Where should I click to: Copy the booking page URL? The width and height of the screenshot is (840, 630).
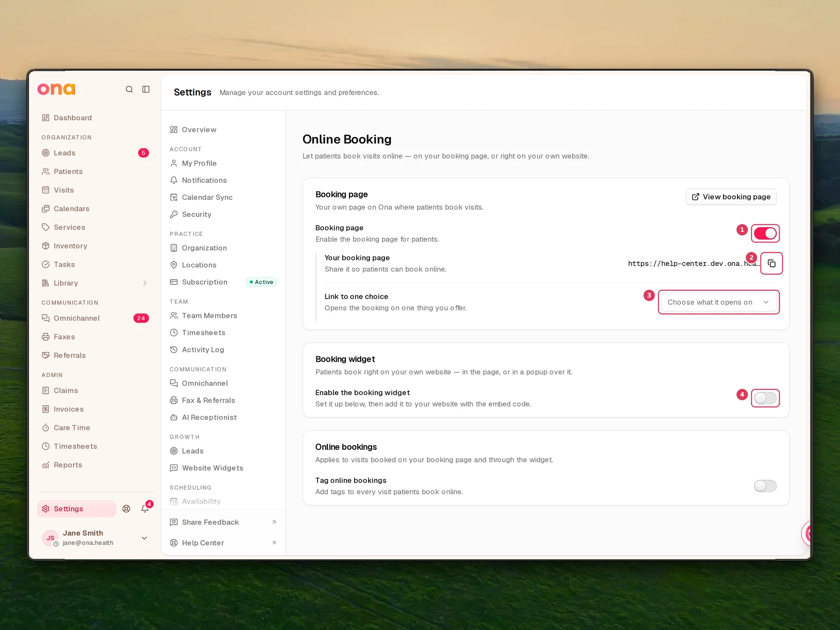772,264
